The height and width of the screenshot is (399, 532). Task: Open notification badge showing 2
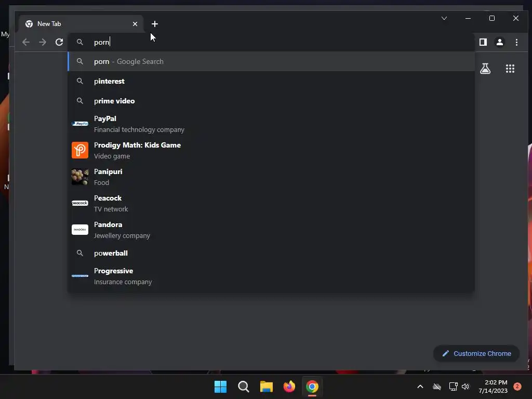(517, 387)
